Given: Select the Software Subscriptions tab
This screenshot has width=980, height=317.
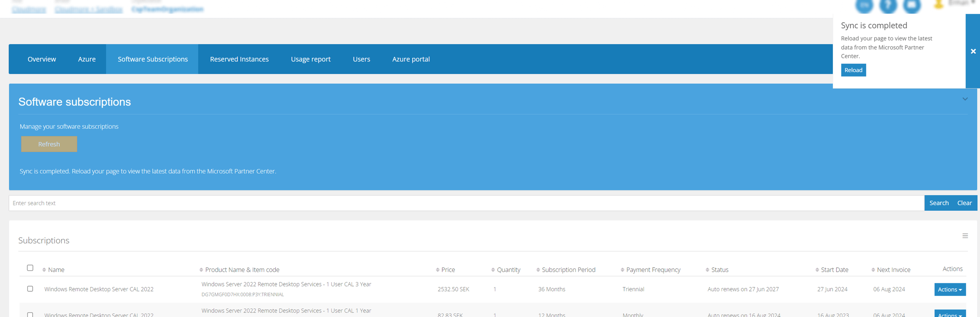Looking at the screenshot, I should click(152, 59).
